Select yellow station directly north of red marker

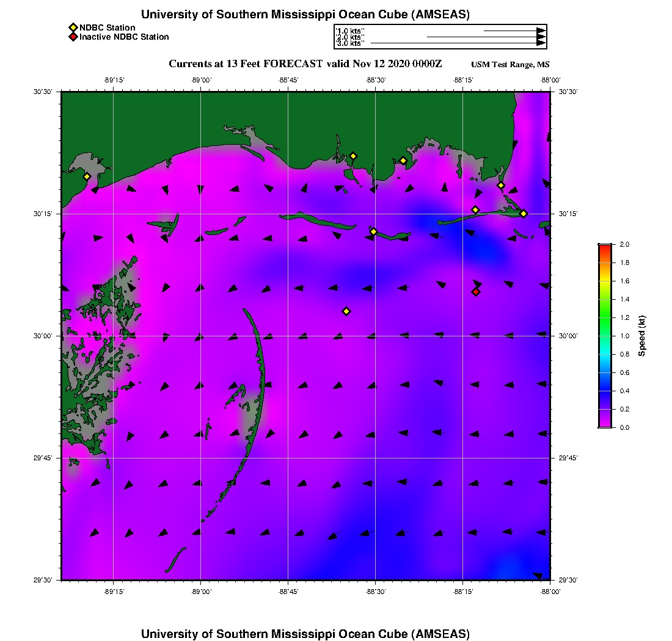(475, 210)
